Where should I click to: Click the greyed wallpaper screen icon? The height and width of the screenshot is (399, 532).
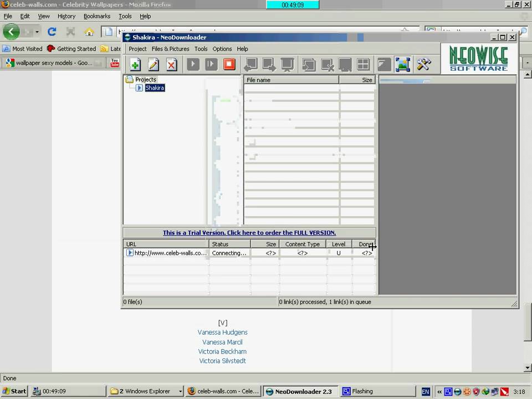click(345, 64)
